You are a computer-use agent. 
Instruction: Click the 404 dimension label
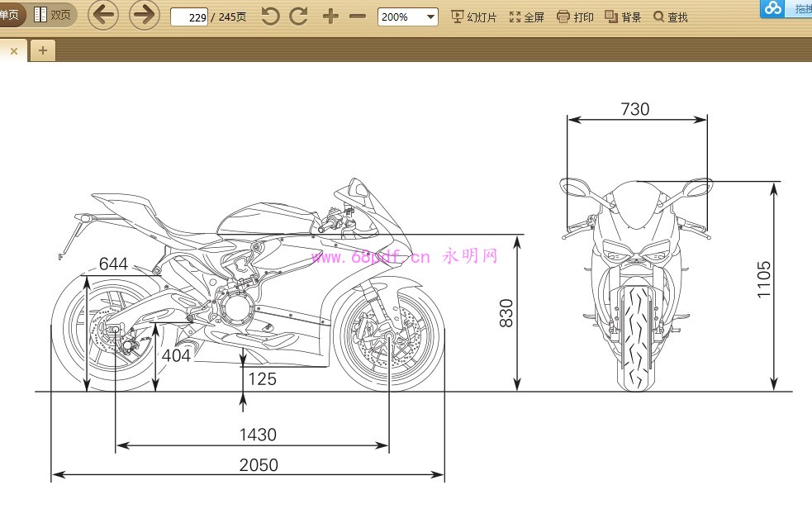click(x=176, y=356)
